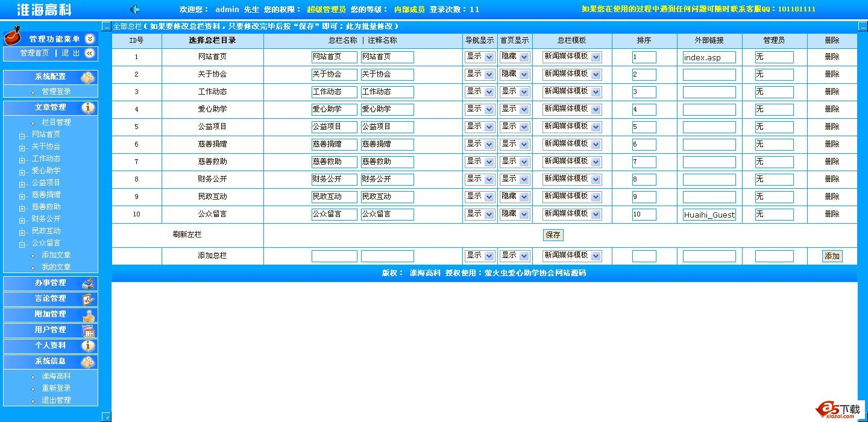Click 注释名称 field of 财务公开 row
868x422 pixels.
tap(388, 180)
